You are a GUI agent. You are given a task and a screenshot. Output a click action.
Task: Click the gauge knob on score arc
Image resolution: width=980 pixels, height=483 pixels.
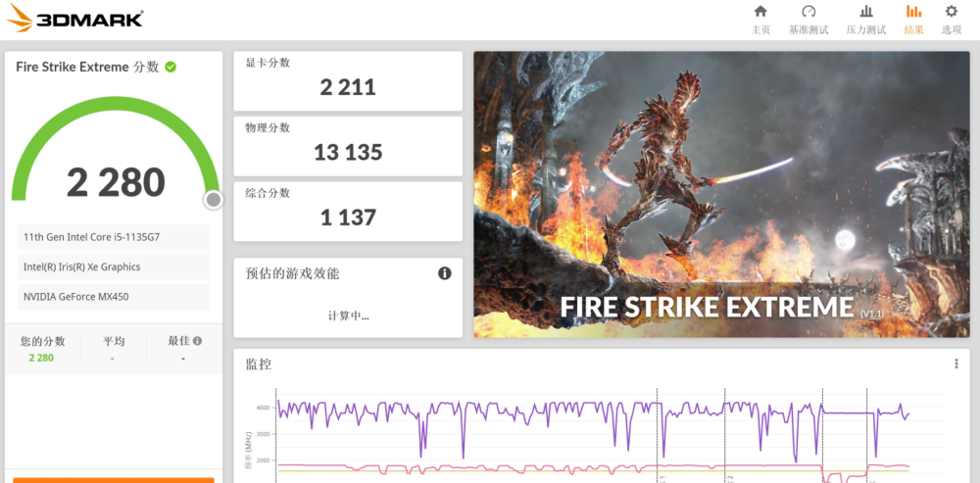pyautogui.click(x=213, y=200)
